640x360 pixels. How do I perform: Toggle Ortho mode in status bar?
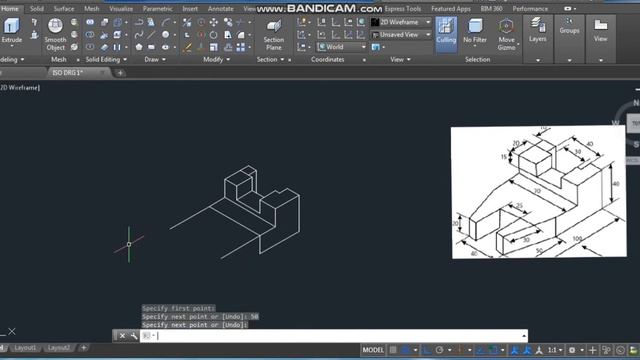click(427, 350)
